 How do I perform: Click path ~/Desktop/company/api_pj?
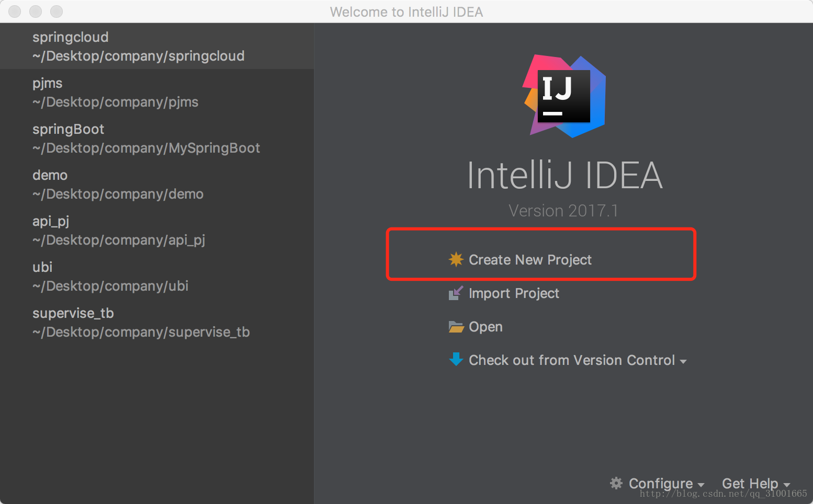[119, 240]
